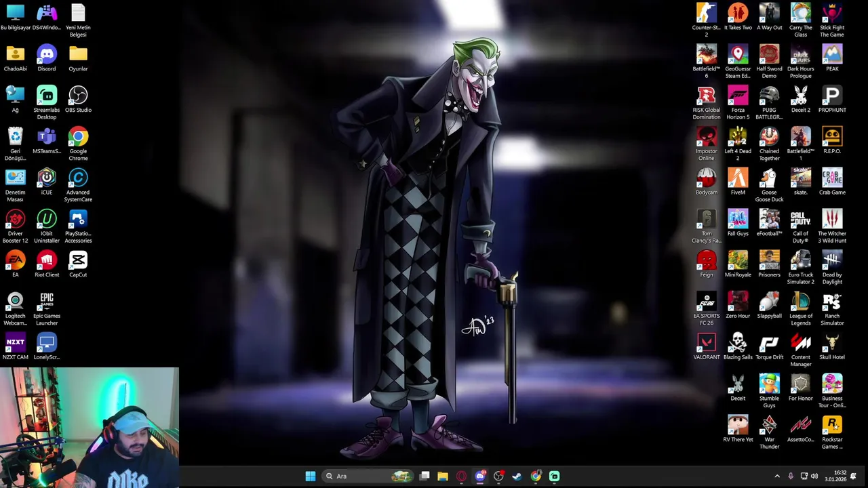868x488 pixels.
Task: Open the Oyunlar folder on the desktop
Action: (x=78, y=54)
